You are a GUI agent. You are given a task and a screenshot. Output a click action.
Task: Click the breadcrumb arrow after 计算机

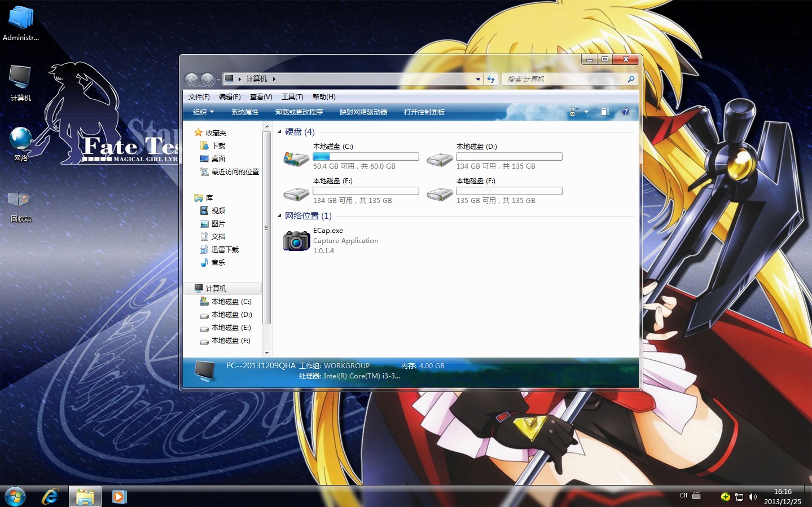tap(274, 80)
